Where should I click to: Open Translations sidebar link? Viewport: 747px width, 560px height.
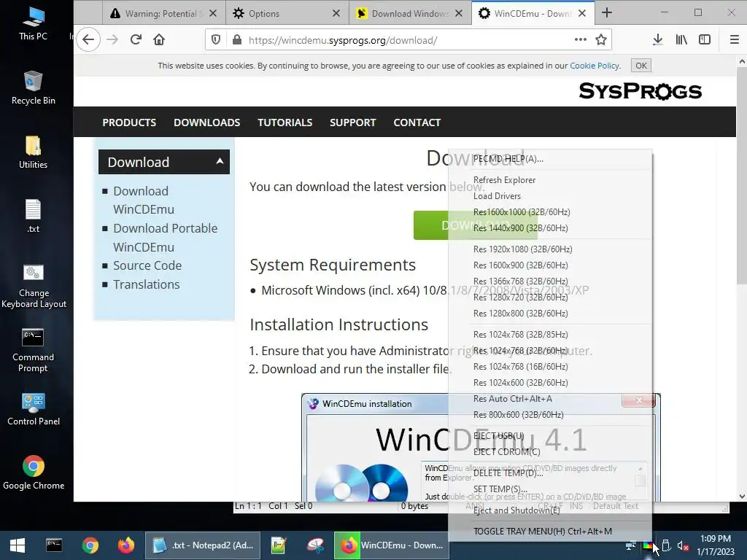click(146, 284)
